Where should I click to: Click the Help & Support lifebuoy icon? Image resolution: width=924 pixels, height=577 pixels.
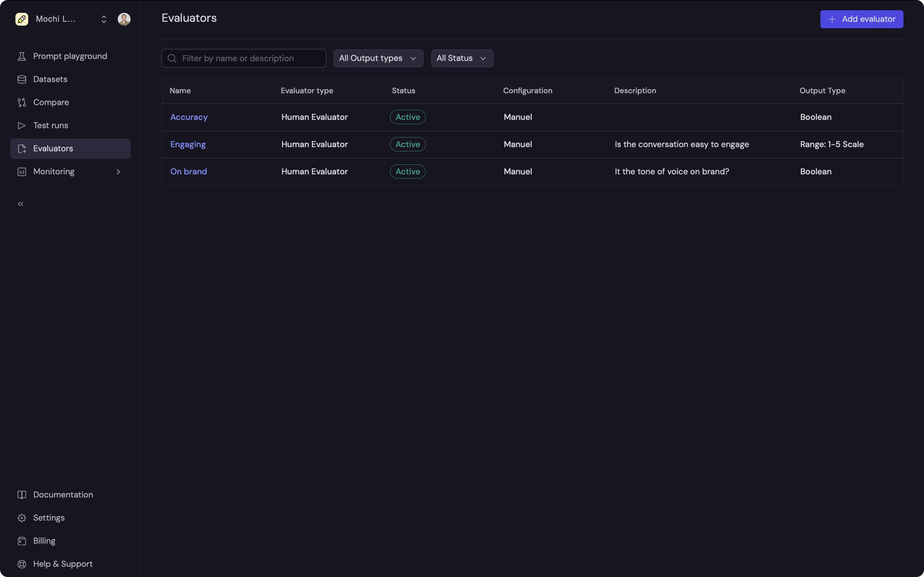coord(22,564)
